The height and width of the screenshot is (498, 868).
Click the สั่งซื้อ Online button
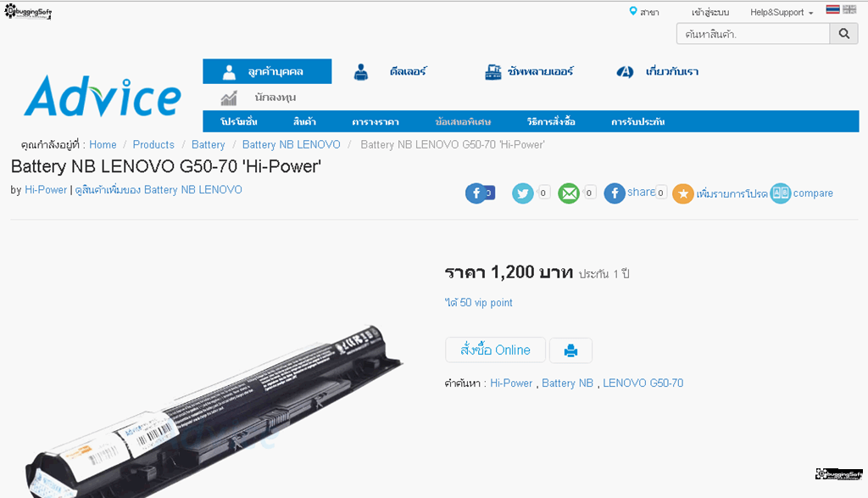point(495,350)
